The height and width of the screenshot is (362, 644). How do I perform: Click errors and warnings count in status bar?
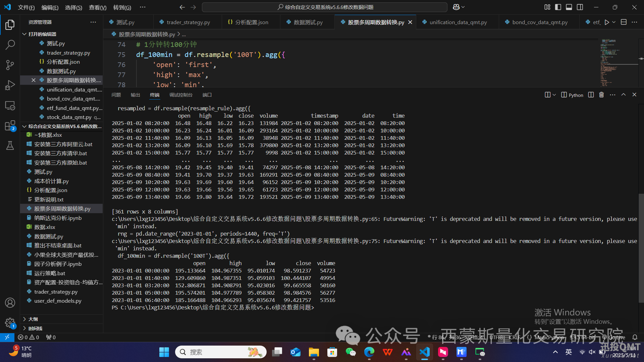[29, 337]
